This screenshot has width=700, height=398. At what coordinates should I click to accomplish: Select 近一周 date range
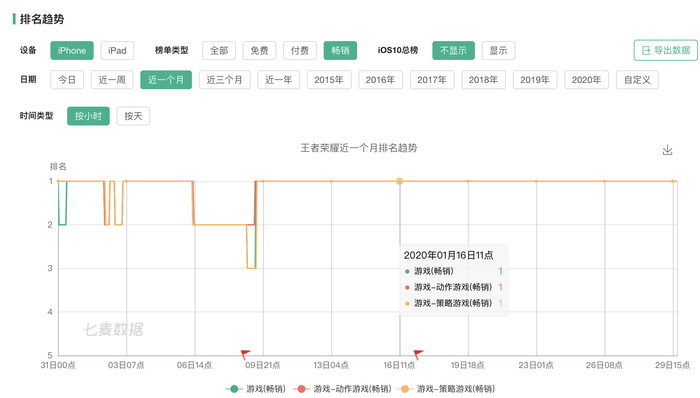[112, 80]
